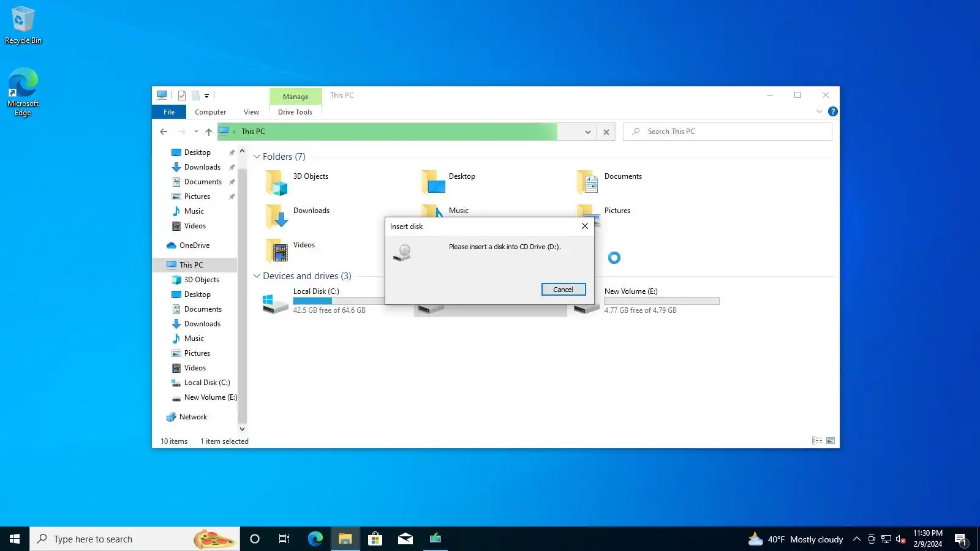Click the New folder quick access icon

tap(195, 96)
